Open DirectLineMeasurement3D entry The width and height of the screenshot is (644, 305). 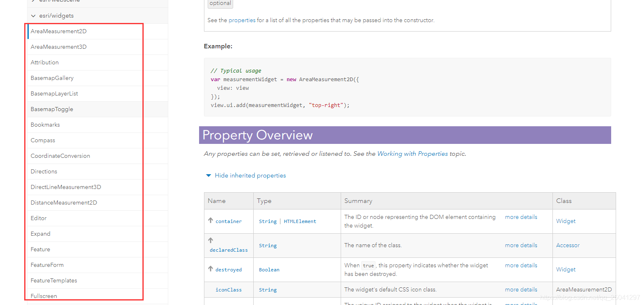(66, 187)
